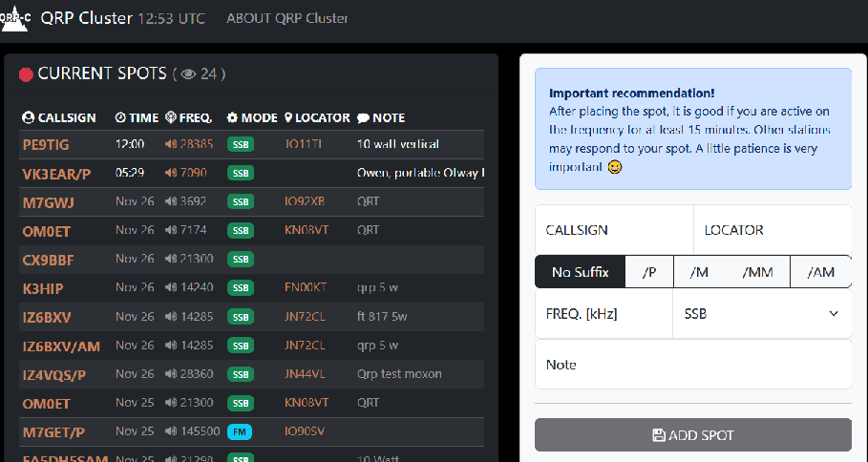The width and height of the screenshot is (868, 462).
Task: Click speaker icon in IZ6BXV/AM row
Action: [171, 346]
